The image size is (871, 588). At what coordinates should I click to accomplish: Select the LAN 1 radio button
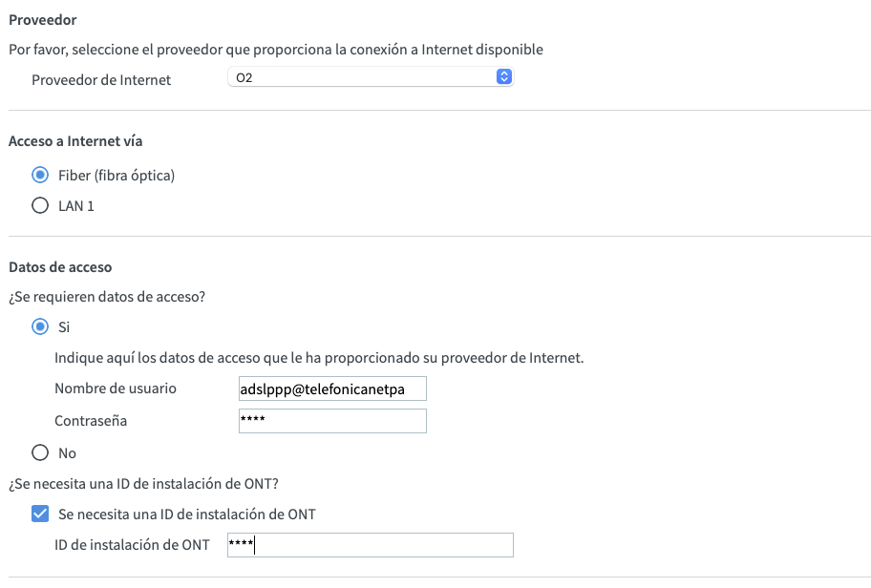coord(39,204)
